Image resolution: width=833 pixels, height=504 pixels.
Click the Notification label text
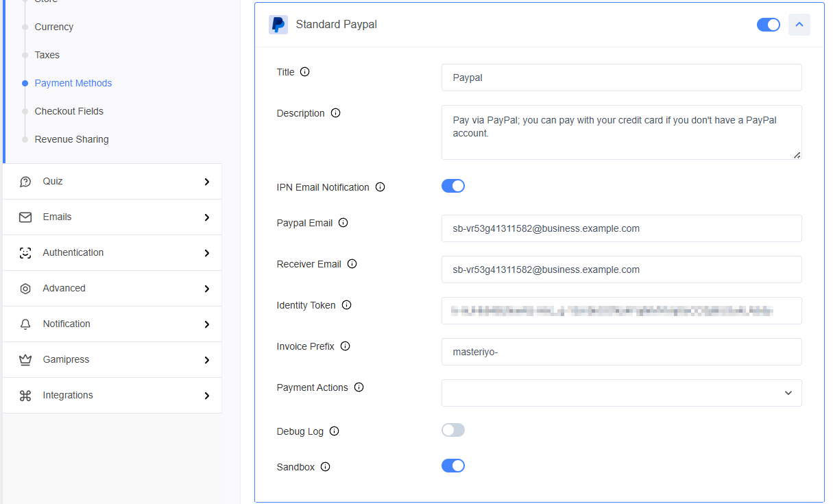[x=67, y=324]
